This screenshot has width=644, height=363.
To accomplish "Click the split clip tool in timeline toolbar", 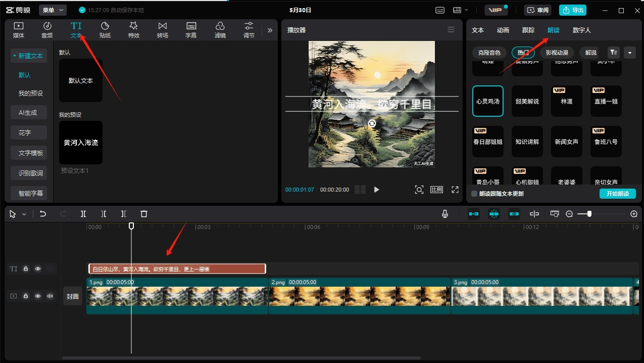I will (x=83, y=214).
